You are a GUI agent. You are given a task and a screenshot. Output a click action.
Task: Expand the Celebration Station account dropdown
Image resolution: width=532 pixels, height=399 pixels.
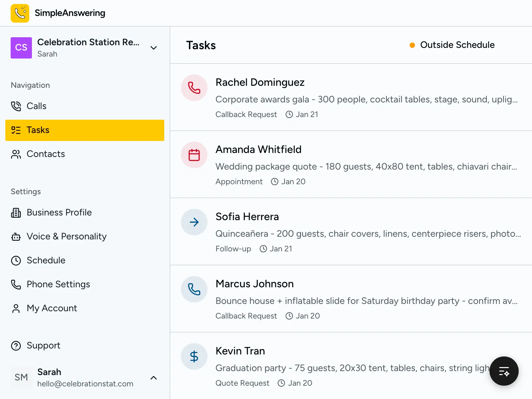[x=154, y=48]
